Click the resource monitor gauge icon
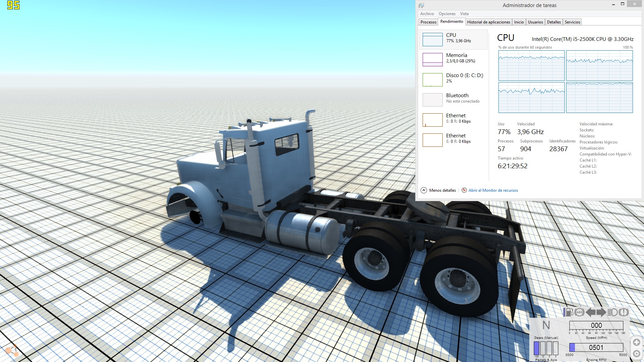The width and height of the screenshot is (644, 362). pyautogui.click(x=464, y=190)
